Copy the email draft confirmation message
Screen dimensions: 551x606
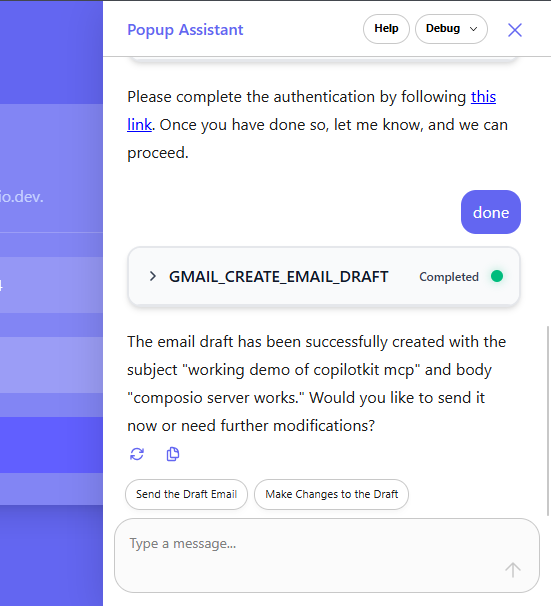(x=173, y=454)
